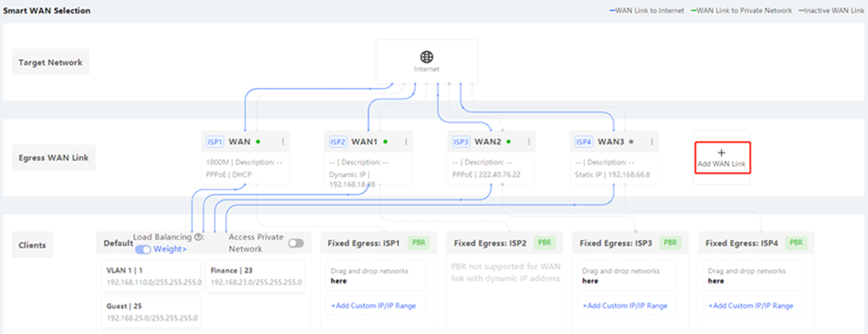
Task: Disable the Load Balancing toggle
Action: pyautogui.click(x=143, y=249)
